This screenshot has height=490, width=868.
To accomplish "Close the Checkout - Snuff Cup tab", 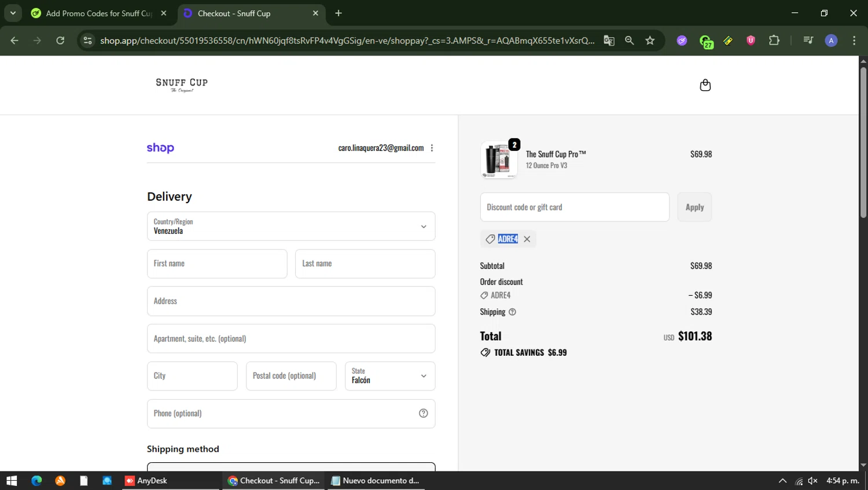I will (315, 13).
